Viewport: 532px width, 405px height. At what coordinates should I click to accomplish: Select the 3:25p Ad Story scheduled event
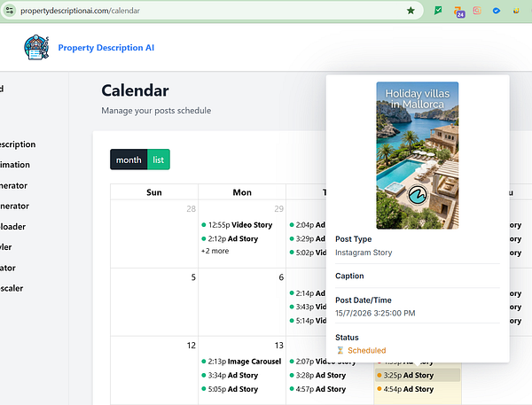418,375
